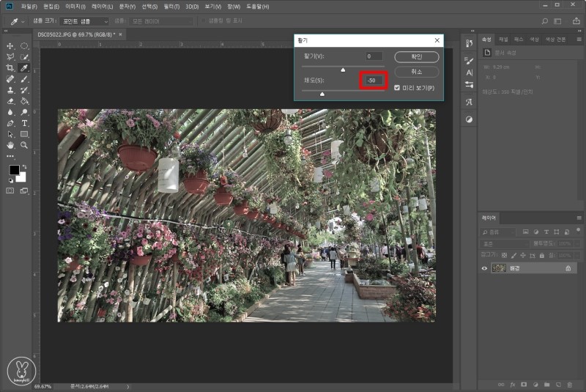Click the 채도(S) slider handle
This screenshot has width=586, height=392.
click(322, 94)
